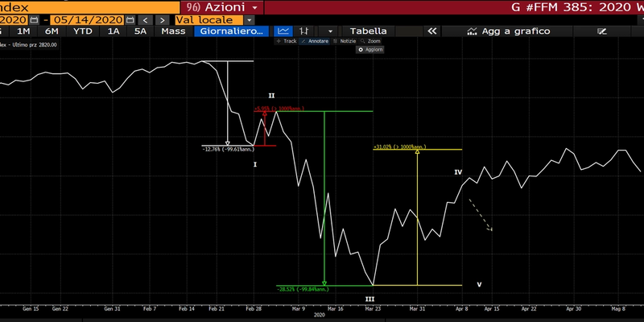Click the Apr 8 axis date
Image resolution: width=644 pixels, height=322 pixels.
pyautogui.click(x=462, y=308)
